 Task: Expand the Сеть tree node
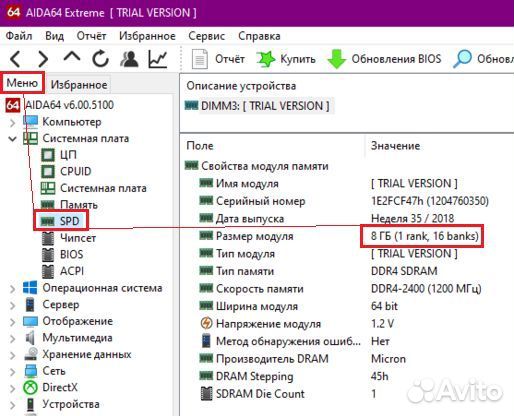tap(13, 372)
